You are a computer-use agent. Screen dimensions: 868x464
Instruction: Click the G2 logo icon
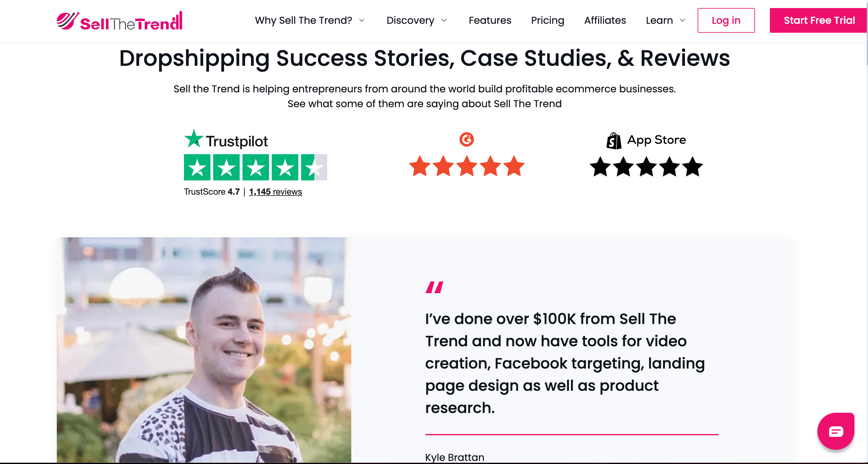tap(466, 139)
